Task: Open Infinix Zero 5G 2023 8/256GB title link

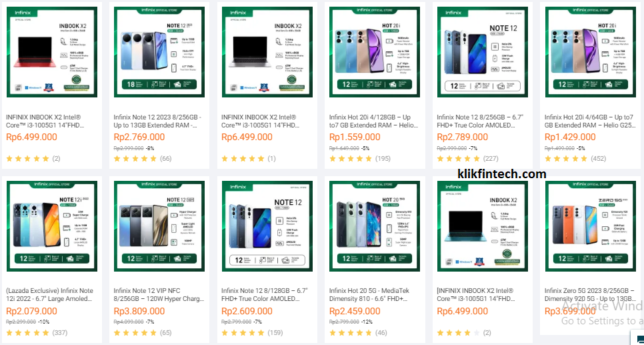Action: pos(589,295)
